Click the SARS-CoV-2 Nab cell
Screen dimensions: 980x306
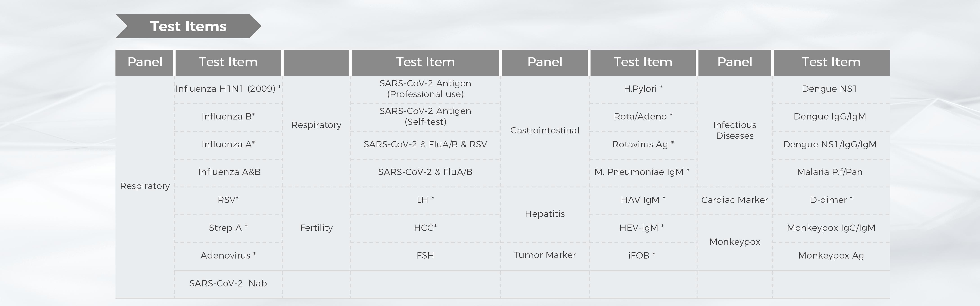click(228, 283)
